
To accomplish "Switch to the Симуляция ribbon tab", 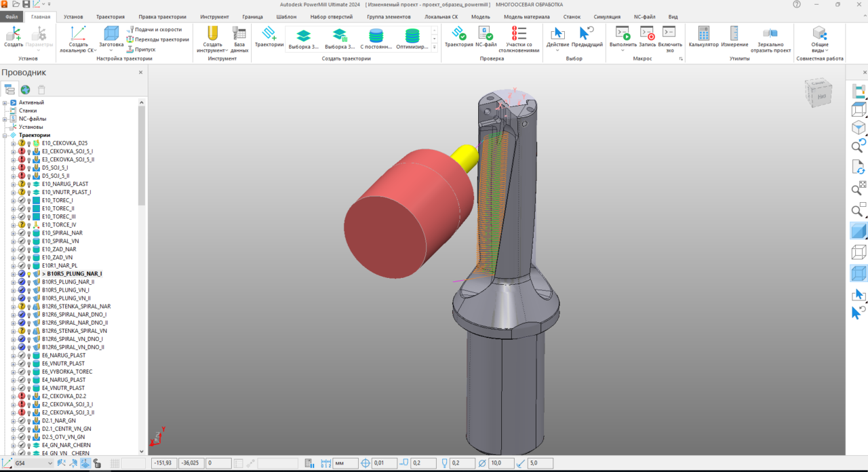I will pos(606,16).
